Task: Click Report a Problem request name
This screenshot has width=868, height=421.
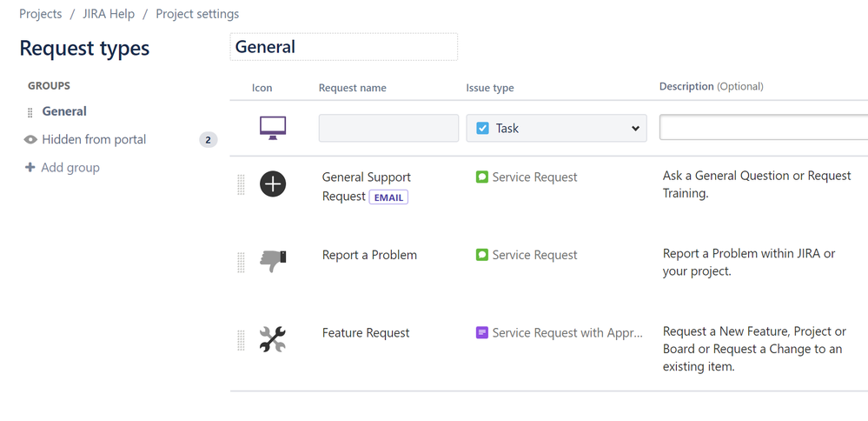Action: 370,255
